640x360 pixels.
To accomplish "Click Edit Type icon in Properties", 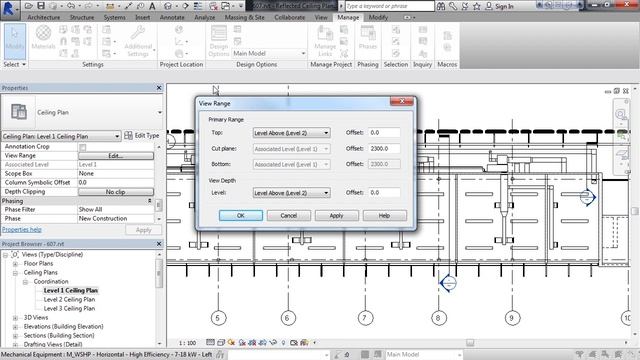I will [x=129, y=136].
